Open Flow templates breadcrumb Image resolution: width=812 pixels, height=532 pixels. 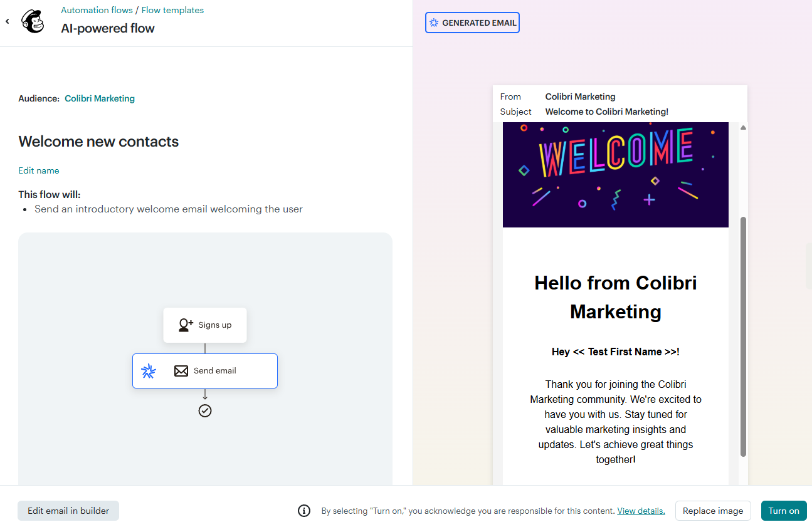(x=172, y=9)
